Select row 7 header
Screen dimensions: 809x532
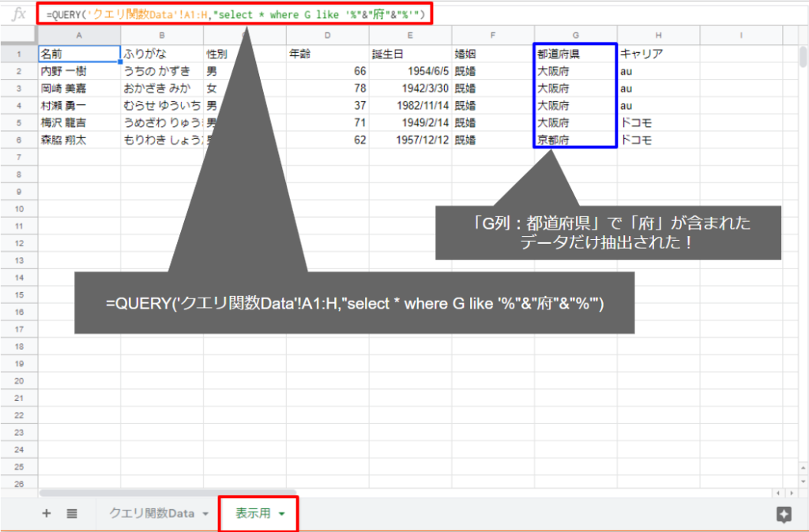19,157
